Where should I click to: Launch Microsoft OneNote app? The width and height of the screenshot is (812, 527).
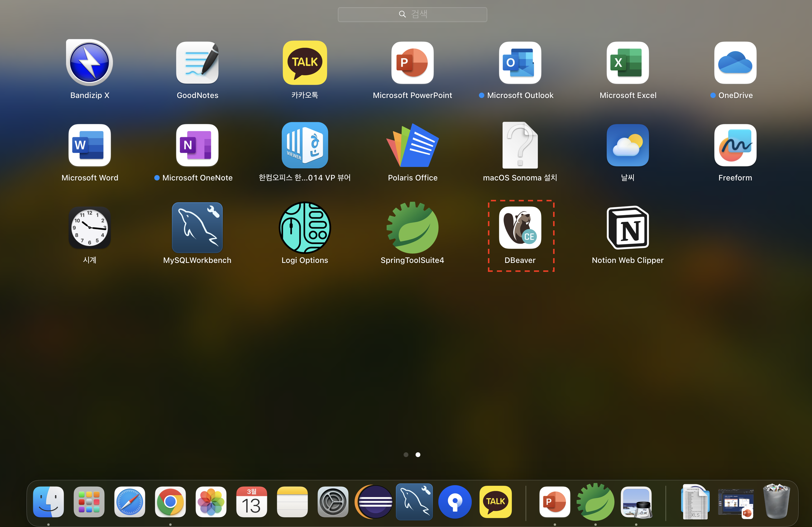tap(197, 145)
